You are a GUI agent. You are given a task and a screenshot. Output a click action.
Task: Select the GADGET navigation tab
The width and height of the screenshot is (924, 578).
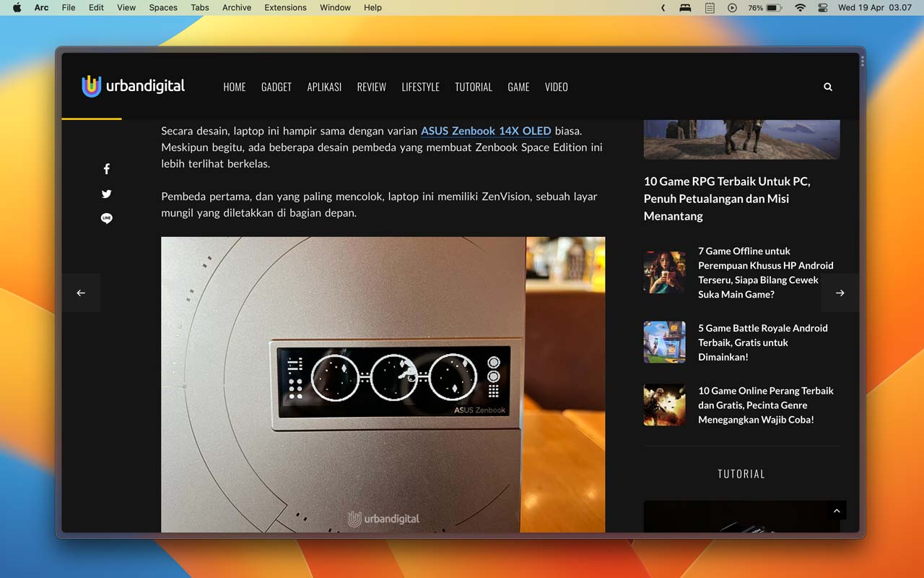[x=276, y=87]
